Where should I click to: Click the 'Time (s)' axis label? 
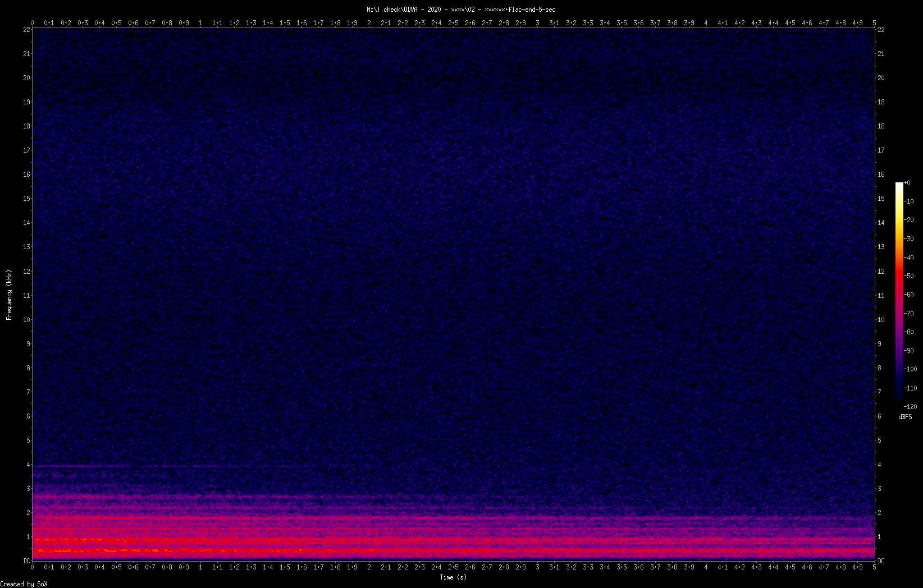point(453,577)
